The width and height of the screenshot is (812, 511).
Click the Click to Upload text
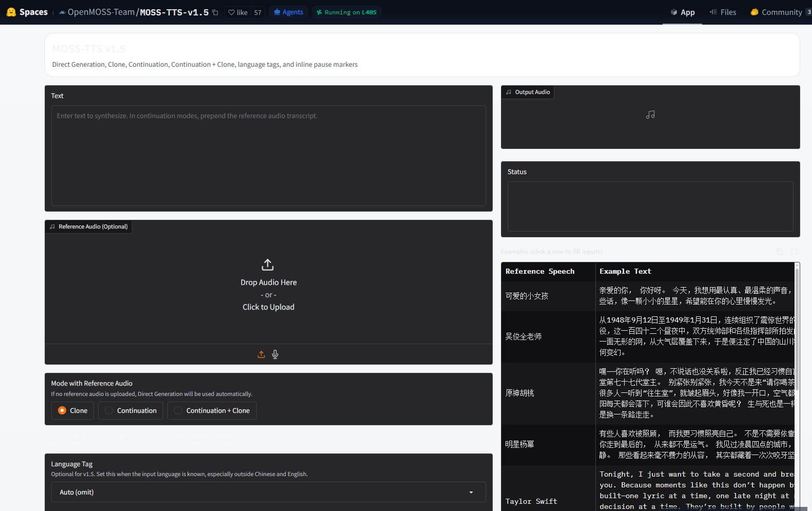coord(268,307)
